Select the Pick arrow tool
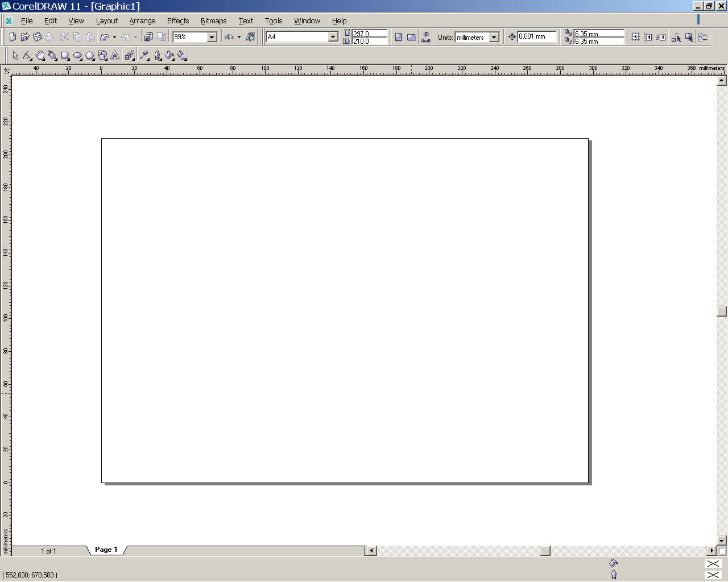The width and height of the screenshot is (728, 582). [x=15, y=55]
